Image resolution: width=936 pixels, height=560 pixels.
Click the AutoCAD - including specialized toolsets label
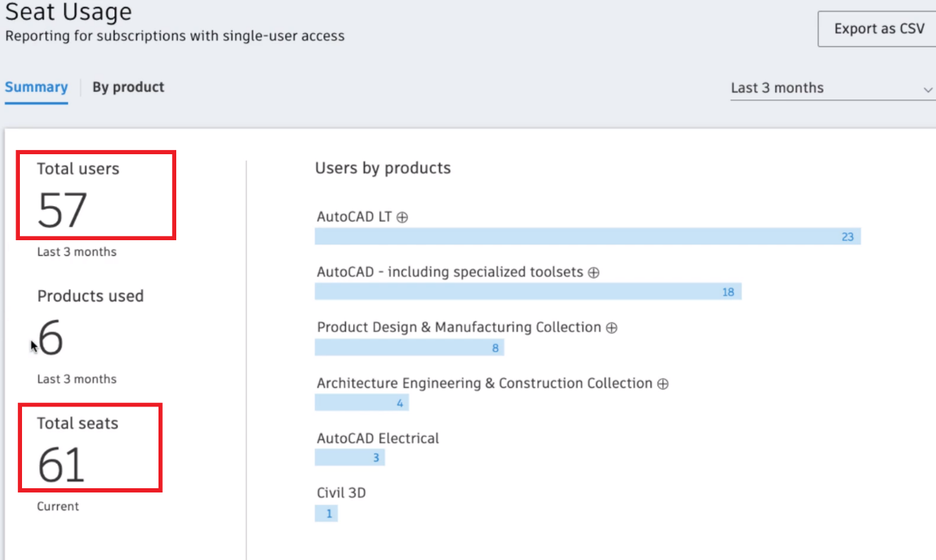coord(450,272)
